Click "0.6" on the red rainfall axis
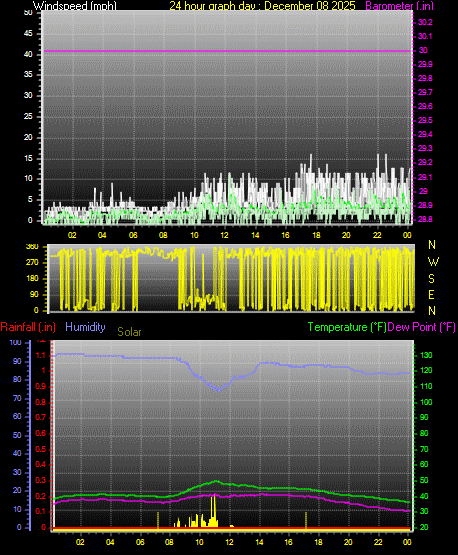The width and height of the screenshot is (458, 555). [41, 433]
